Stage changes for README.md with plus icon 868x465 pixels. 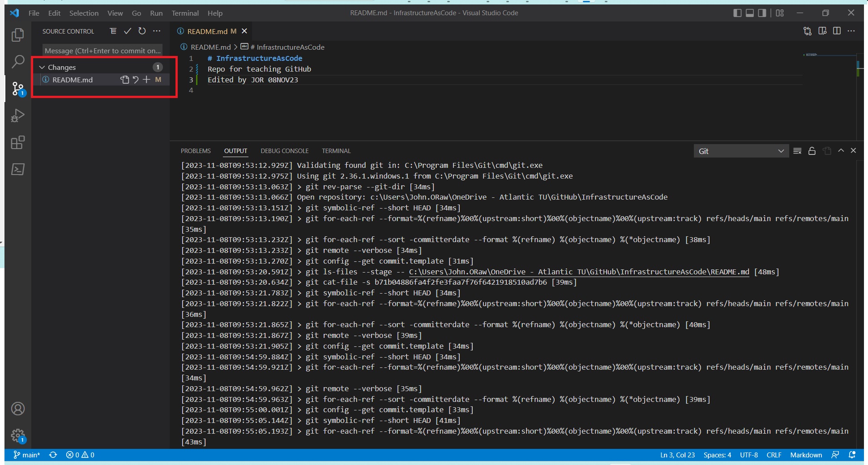[146, 80]
